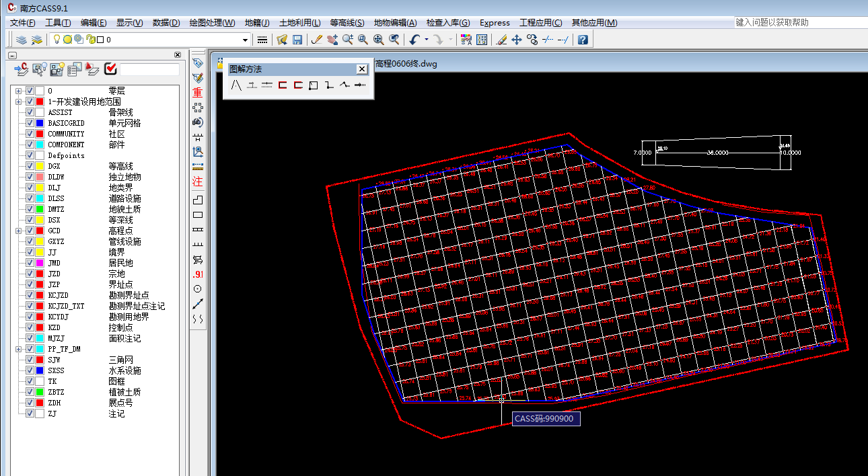The width and height of the screenshot is (868, 476).
Task: Click the red-check box icon in layer panel toolbar
Action: pyautogui.click(x=112, y=69)
